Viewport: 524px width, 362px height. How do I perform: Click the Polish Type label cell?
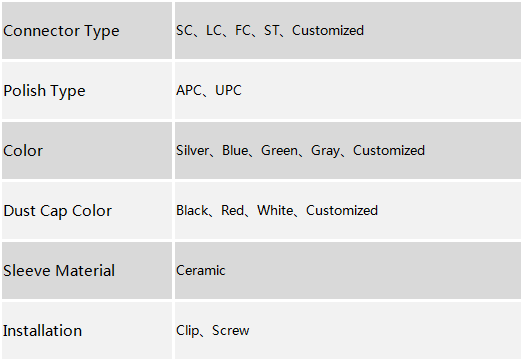tap(87, 91)
